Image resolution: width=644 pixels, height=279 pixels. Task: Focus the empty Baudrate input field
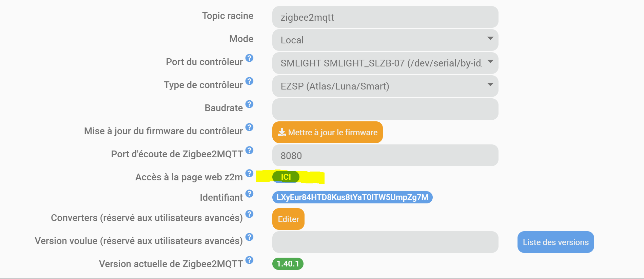point(385,109)
